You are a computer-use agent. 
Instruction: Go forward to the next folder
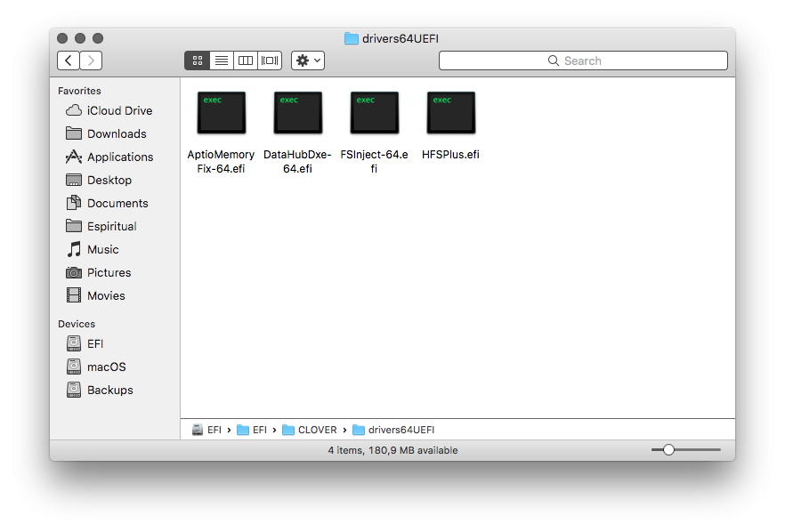(91, 60)
